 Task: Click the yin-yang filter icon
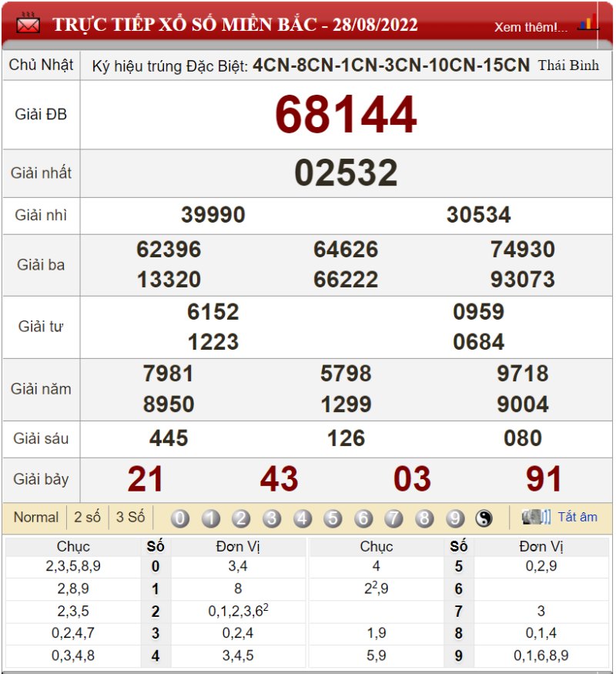484,519
